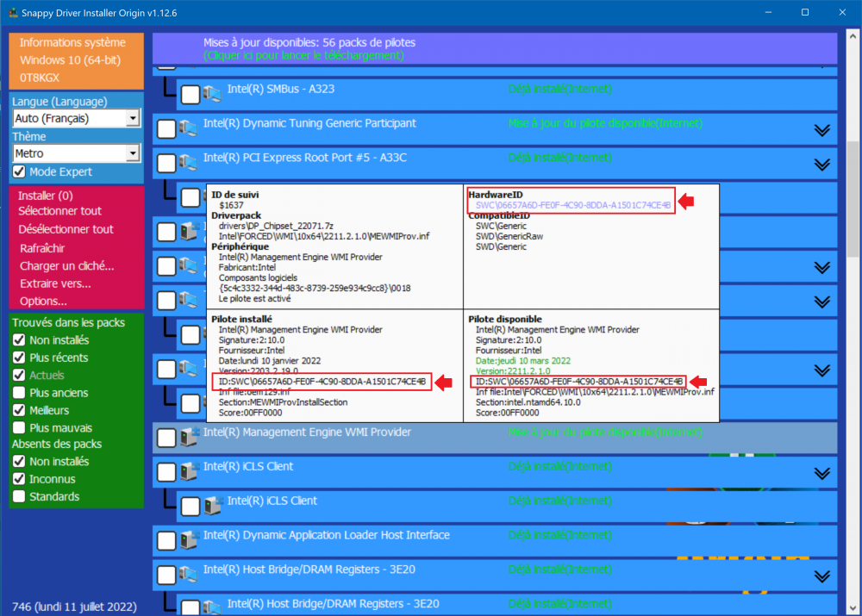Disable Mode Expert checkbox
The image size is (862, 616).
point(19,171)
